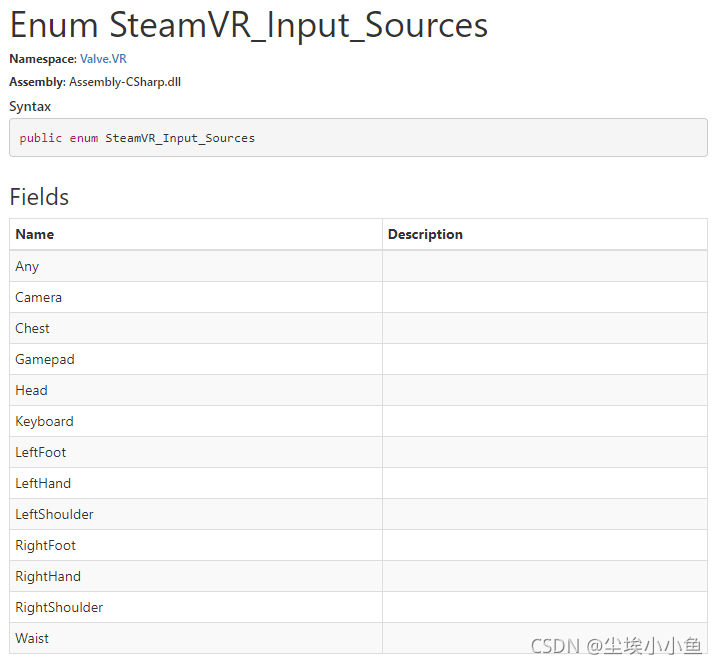The height and width of the screenshot is (664, 717).
Task: Select the 'Camera' field name
Action: point(38,297)
